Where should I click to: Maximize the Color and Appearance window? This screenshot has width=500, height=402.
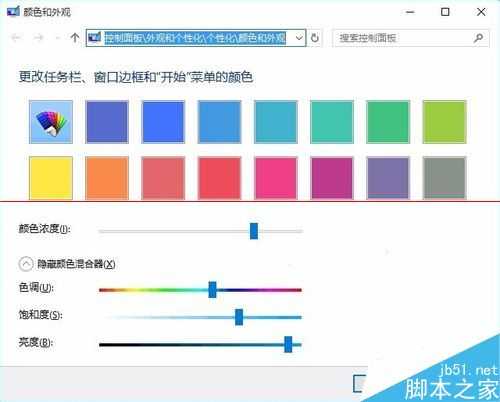pos(445,12)
